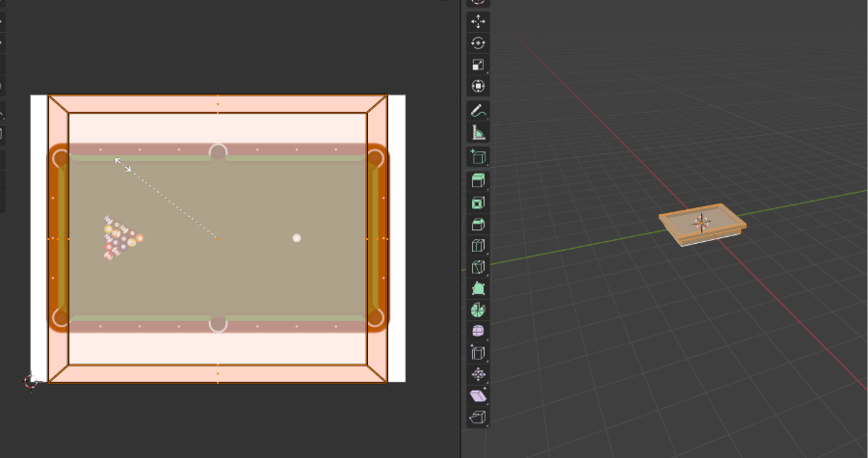Select the Poly Build tool
Image resolution: width=868 pixels, height=458 pixels.
pos(478,288)
